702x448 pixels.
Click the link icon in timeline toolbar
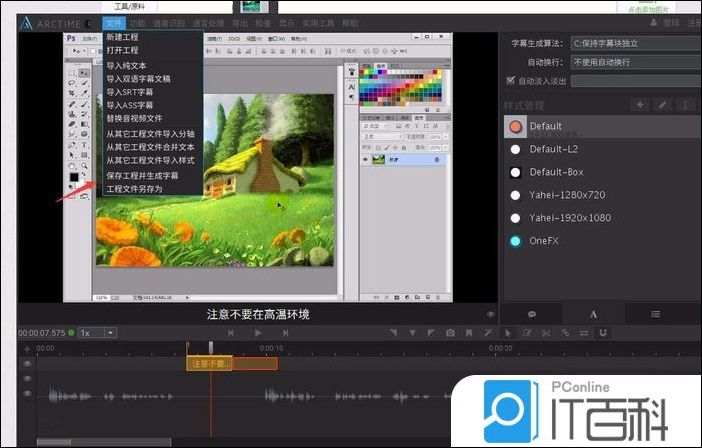565,332
